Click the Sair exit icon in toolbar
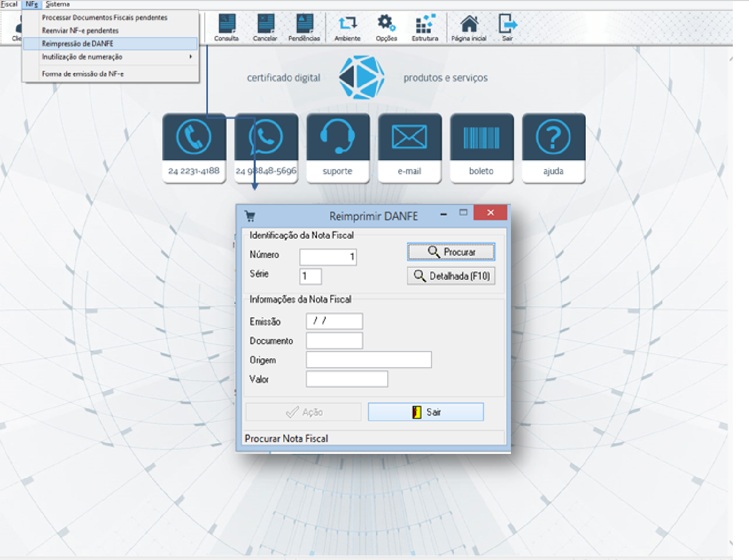This screenshot has height=560, width=749. coord(507,28)
